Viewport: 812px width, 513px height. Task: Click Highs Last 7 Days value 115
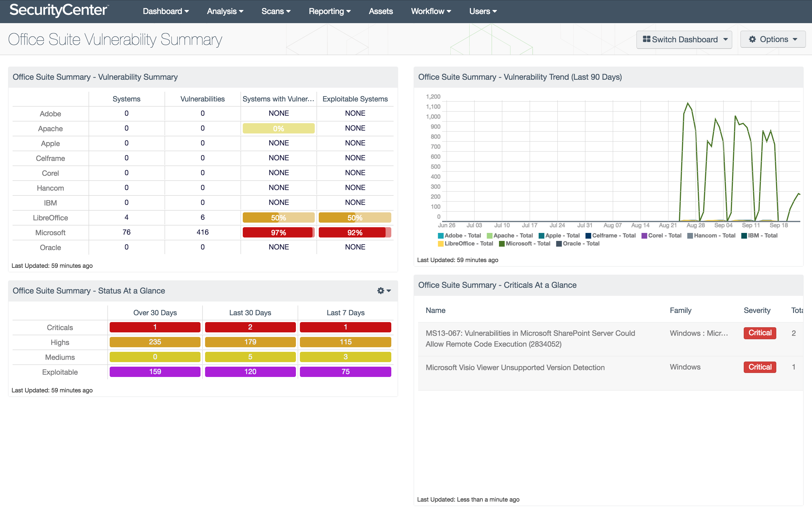[345, 342]
